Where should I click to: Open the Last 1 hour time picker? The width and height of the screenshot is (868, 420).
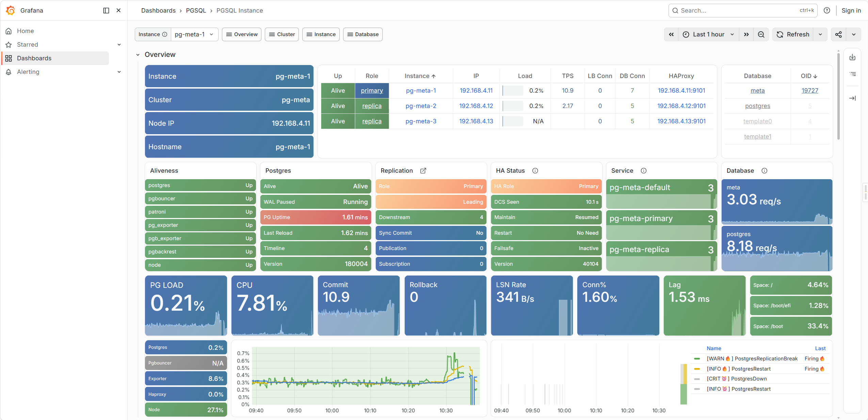coord(709,34)
